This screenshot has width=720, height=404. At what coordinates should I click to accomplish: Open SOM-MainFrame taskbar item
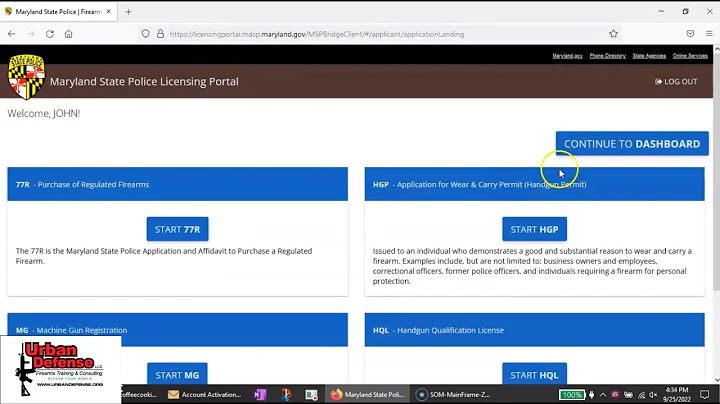[453, 394]
